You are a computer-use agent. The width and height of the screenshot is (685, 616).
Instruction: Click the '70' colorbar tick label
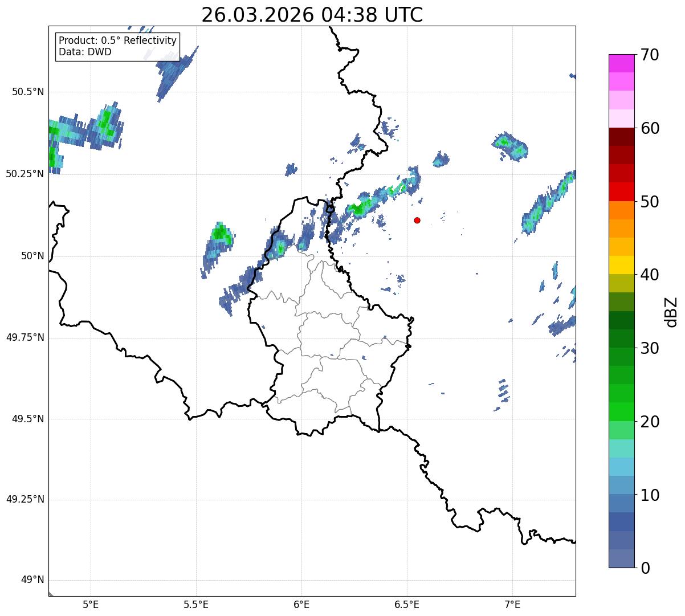pos(650,55)
